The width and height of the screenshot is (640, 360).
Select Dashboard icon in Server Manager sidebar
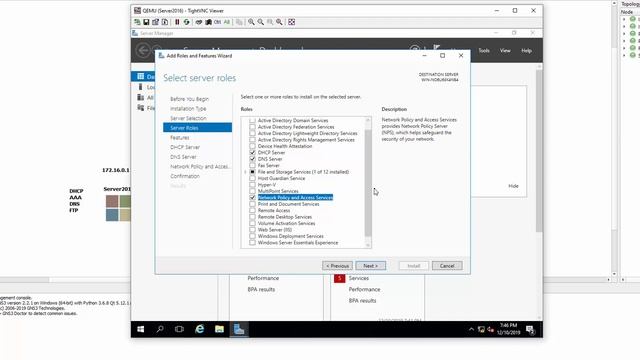point(141,76)
